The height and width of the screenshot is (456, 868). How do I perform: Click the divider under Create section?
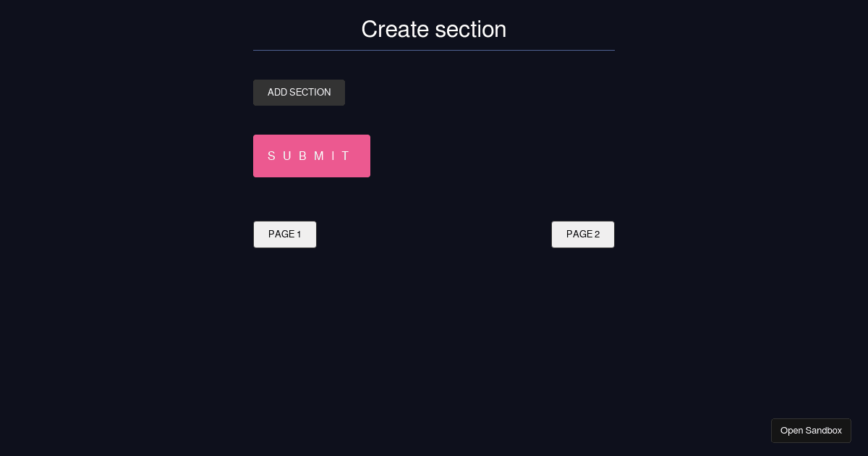point(434,49)
